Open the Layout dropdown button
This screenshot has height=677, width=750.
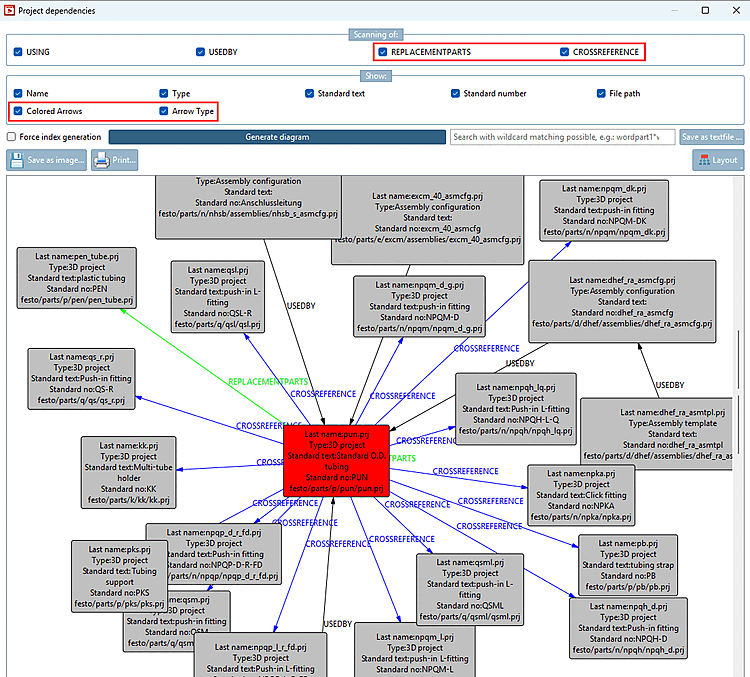[718, 160]
